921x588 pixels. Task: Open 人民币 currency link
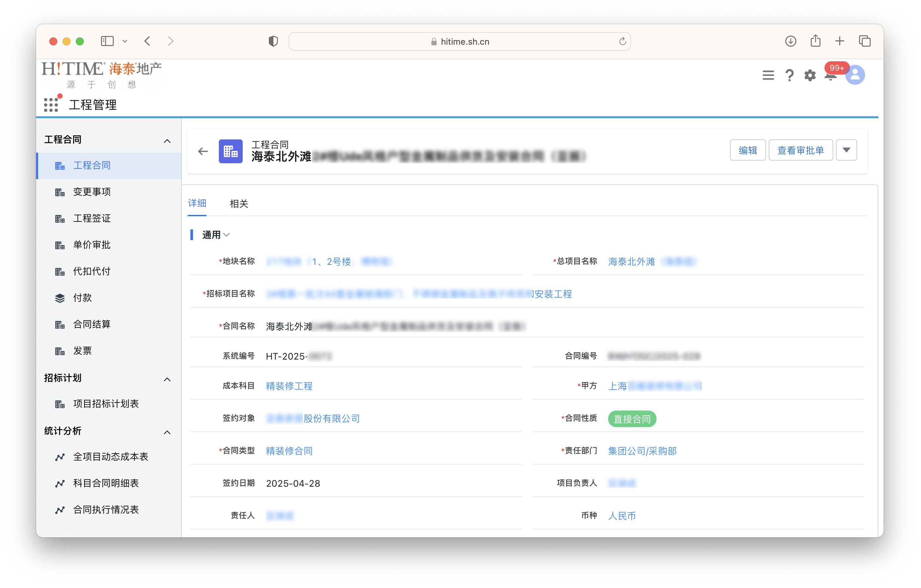622,516
